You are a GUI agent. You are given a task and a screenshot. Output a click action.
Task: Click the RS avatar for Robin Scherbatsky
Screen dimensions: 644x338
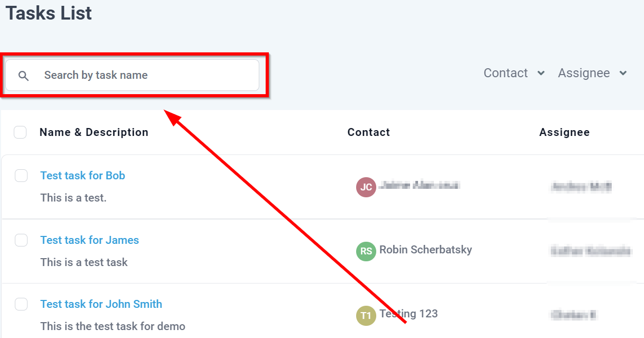(366, 251)
